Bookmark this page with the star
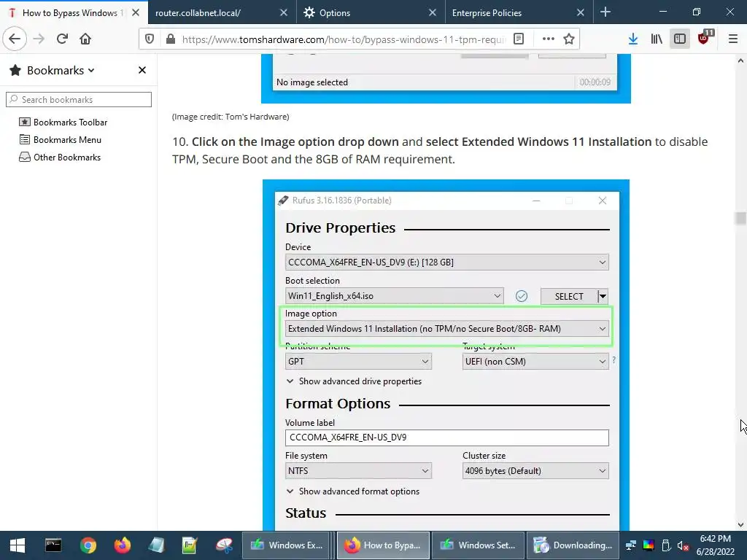The width and height of the screenshot is (747, 560). pos(569,39)
